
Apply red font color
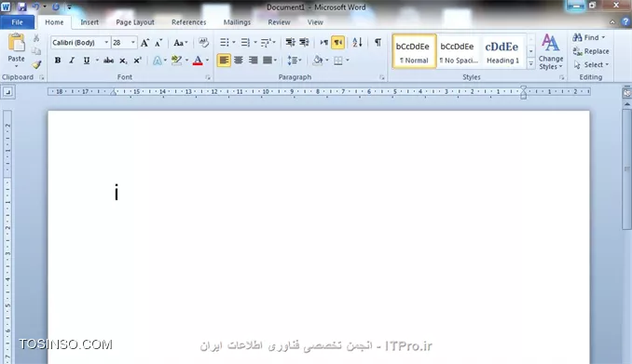point(198,61)
